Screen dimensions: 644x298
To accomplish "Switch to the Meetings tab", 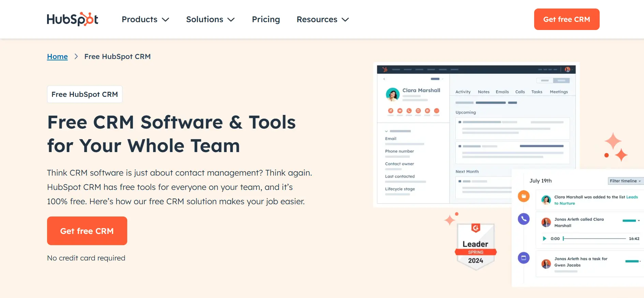I will click(559, 92).
